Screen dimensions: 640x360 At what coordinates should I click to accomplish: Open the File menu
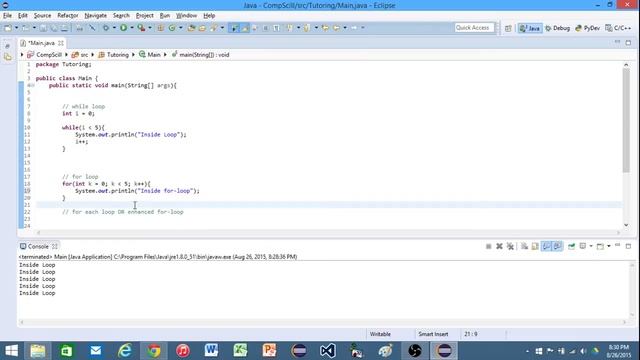(x=7, y=16)
